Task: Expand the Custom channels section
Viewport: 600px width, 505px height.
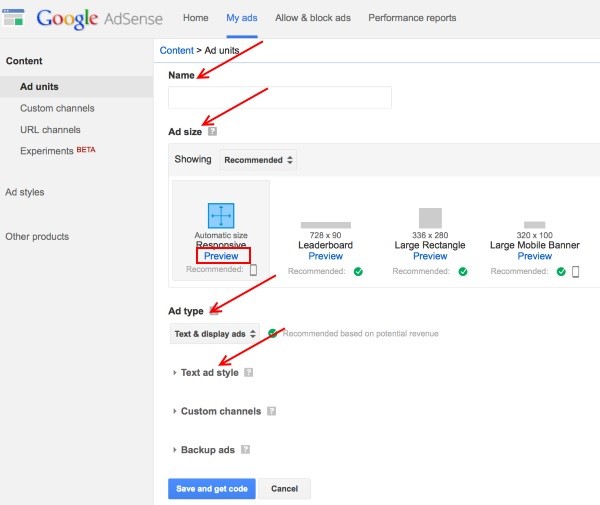Action: click(x=220, y=411)
